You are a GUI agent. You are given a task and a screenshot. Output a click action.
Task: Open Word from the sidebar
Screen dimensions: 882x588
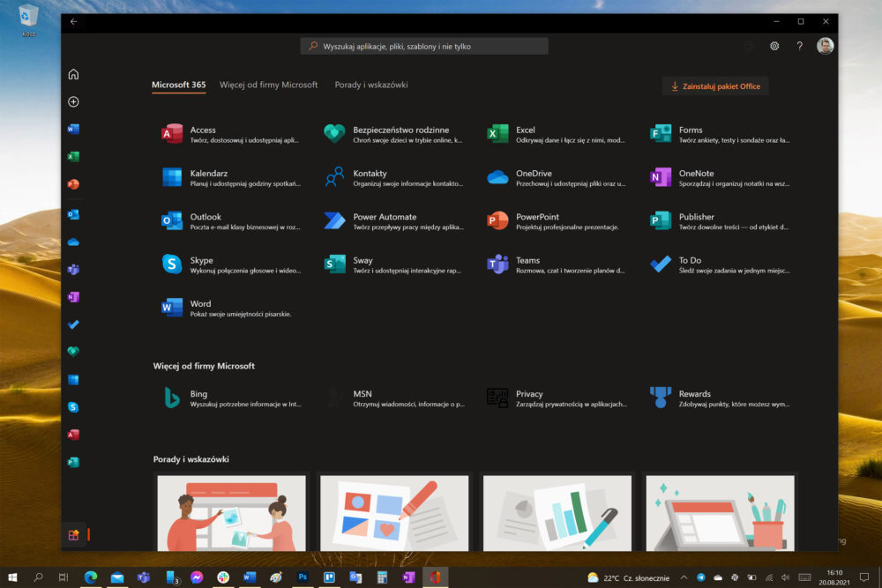click(x=73, y=129)
